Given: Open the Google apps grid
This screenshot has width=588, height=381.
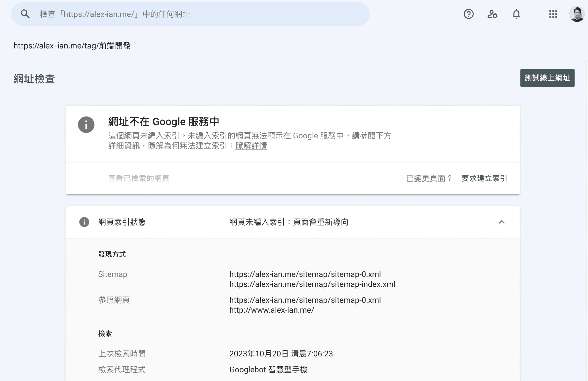Looking at the screenshot, I should [x=553, y=14].
